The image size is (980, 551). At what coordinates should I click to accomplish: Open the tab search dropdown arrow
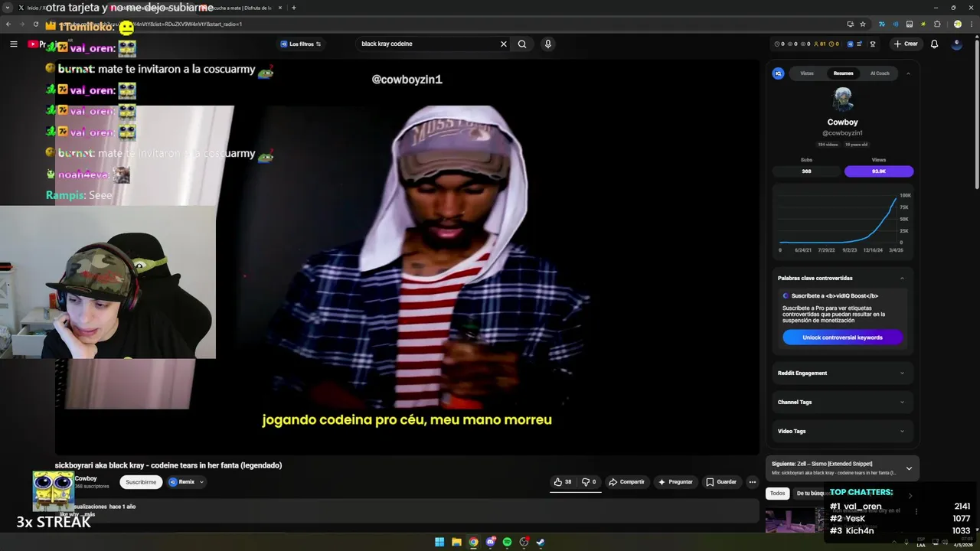(x=8, y=8)
